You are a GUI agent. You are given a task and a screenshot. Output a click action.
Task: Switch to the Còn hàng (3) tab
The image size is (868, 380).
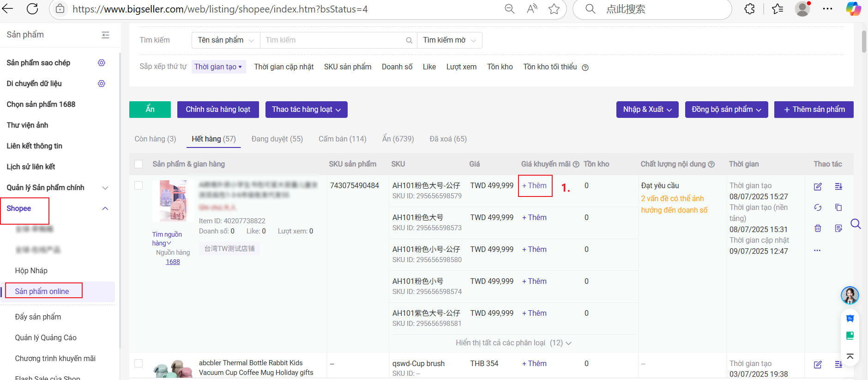(155, 139)
